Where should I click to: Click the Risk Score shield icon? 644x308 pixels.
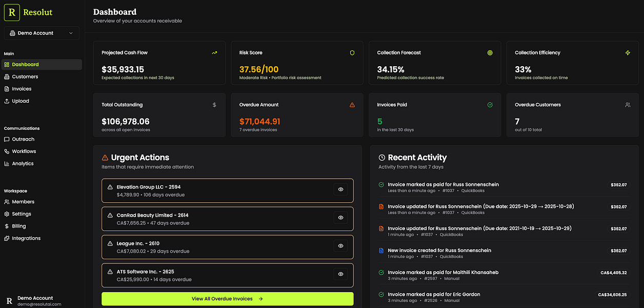[x=352, y=53]
